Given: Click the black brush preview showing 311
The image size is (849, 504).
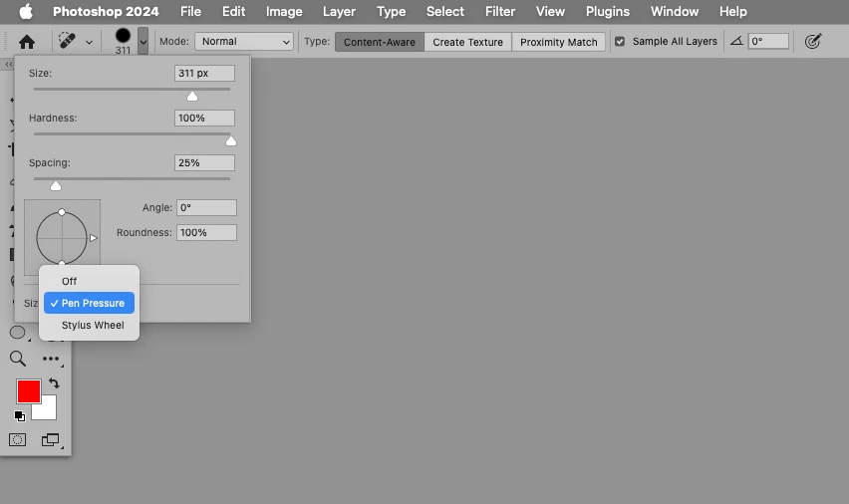Looking at the screenshot, I should [123, 36].
